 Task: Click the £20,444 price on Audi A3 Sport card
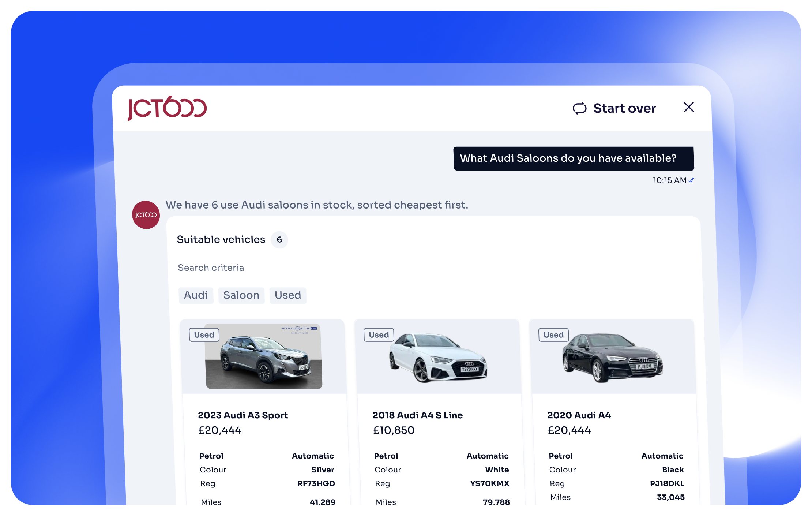point(220,430)
